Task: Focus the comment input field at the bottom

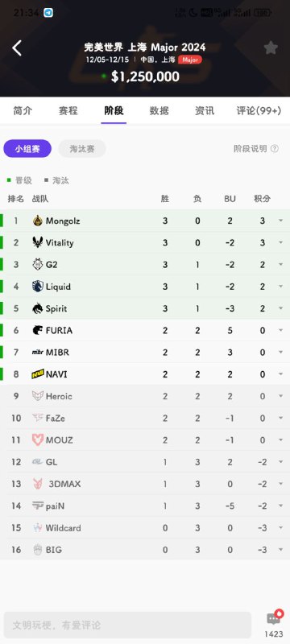Action: pyautogui.click(x=127, y=625)
